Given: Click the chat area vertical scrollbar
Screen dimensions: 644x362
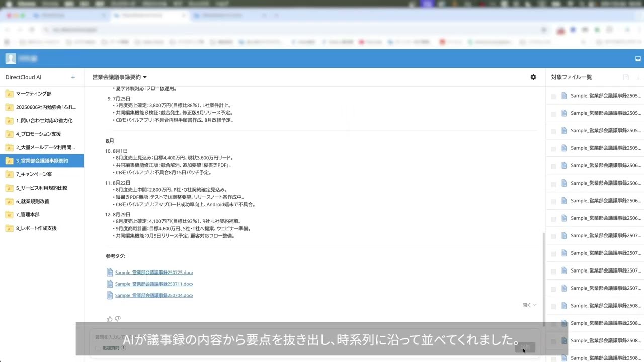Looking at the screenshot, I should point(543,279).
